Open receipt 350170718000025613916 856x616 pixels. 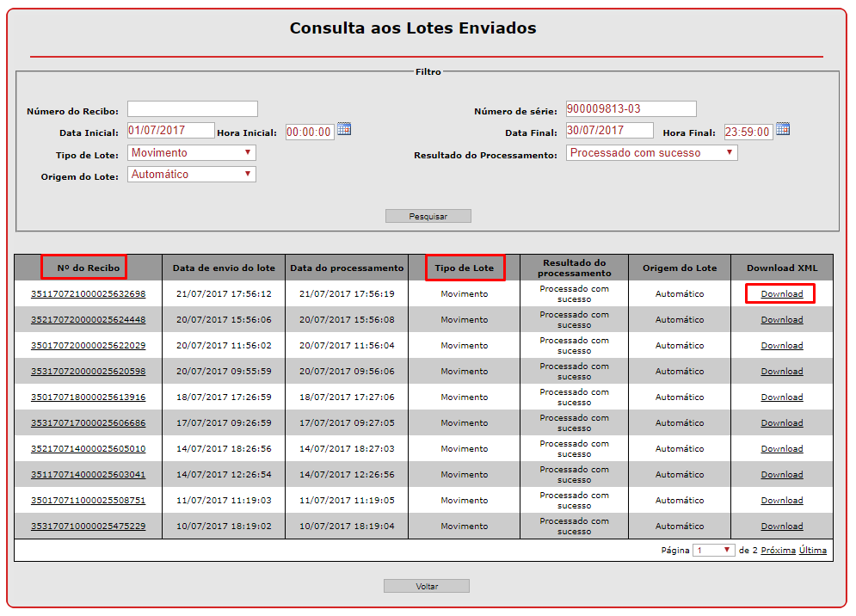tap(89, 397)
